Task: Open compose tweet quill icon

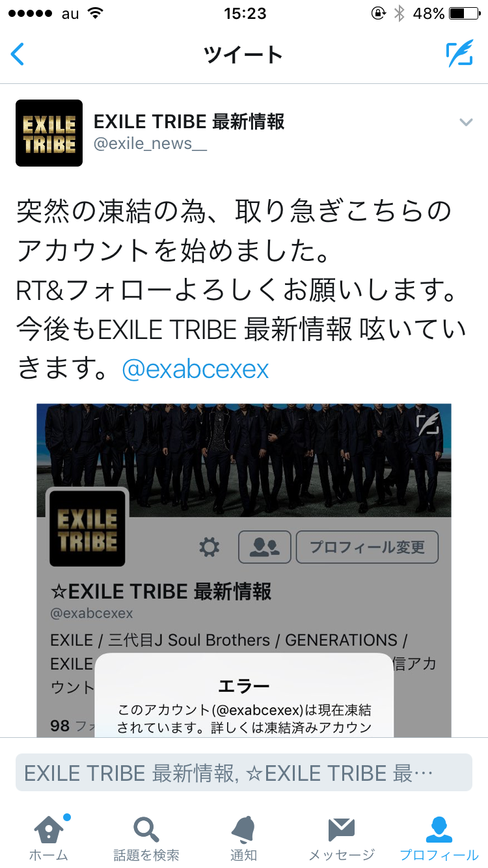Action: tap(459, 54)
